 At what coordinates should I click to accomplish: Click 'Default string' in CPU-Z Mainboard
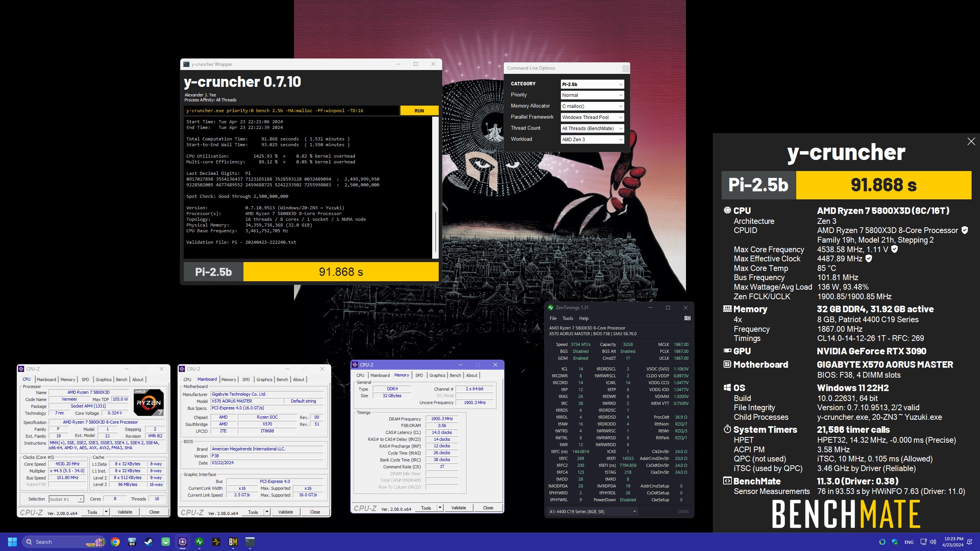[x=304, y=401]
